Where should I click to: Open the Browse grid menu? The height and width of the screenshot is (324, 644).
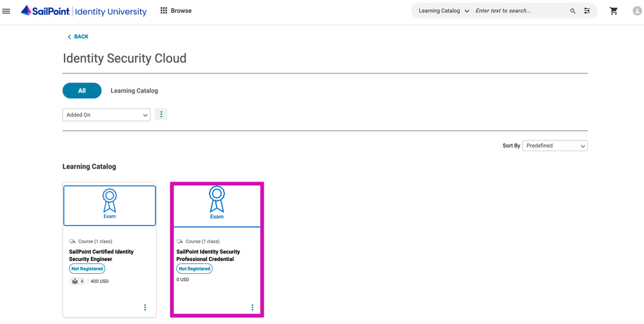175,11
